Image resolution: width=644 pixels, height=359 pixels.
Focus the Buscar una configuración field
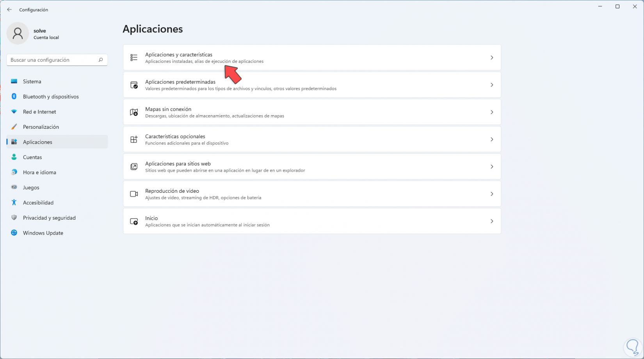(x=53, y=60)
